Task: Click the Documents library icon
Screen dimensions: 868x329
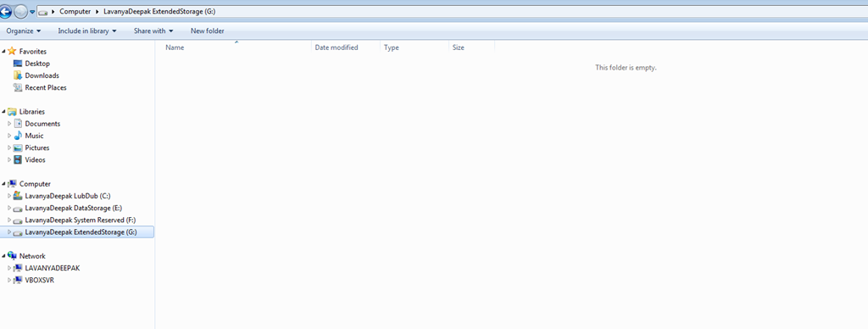Action: 18,124
